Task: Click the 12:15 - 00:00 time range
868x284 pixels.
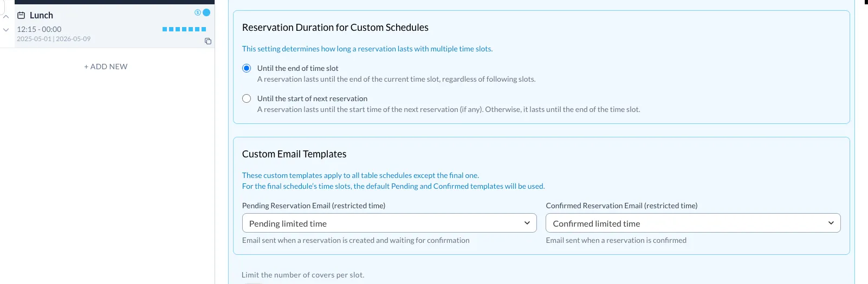Action: tap(39, 29)
